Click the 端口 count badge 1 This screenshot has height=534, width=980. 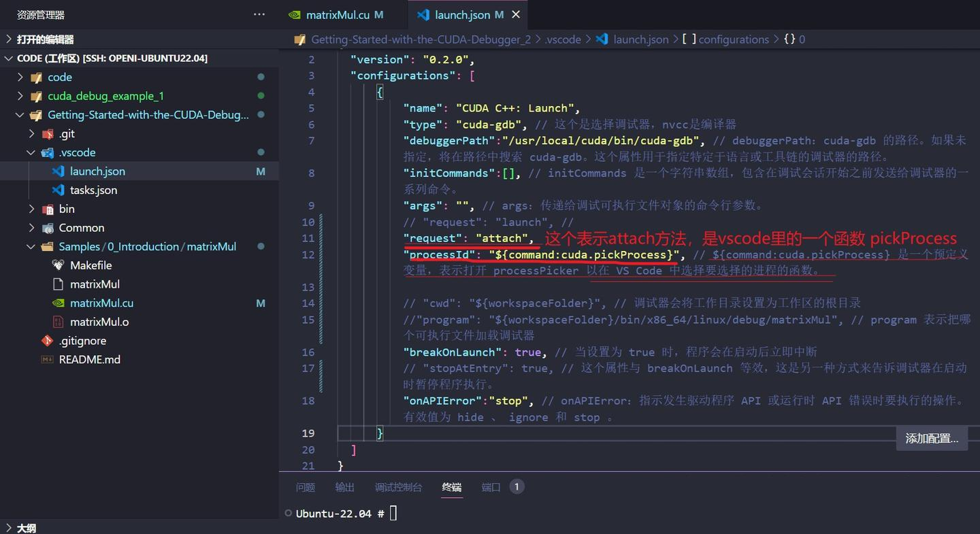pos(517,487)
